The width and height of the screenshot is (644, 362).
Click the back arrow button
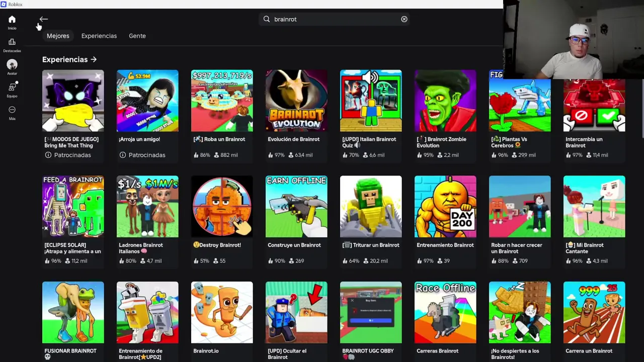tap(44, 19)
